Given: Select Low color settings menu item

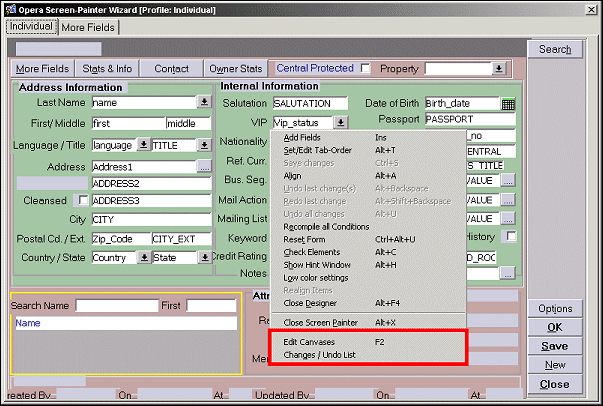Looking at the screenshot, I should 316,277.
